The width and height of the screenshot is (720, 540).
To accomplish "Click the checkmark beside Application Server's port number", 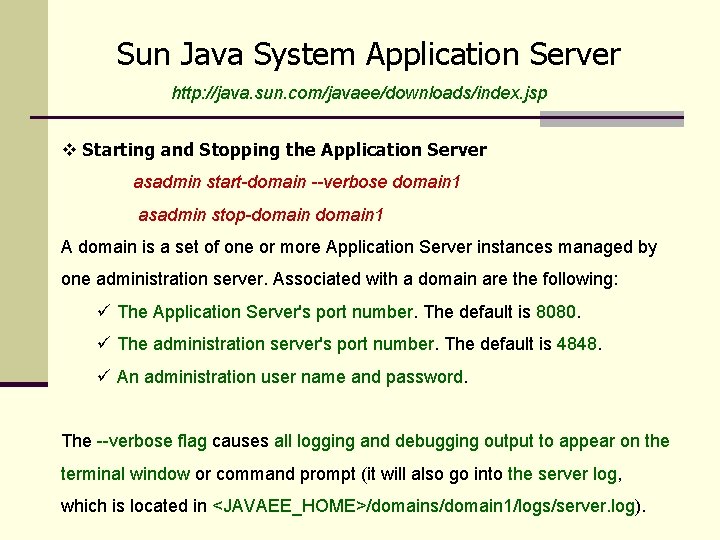I will point(104,311).
